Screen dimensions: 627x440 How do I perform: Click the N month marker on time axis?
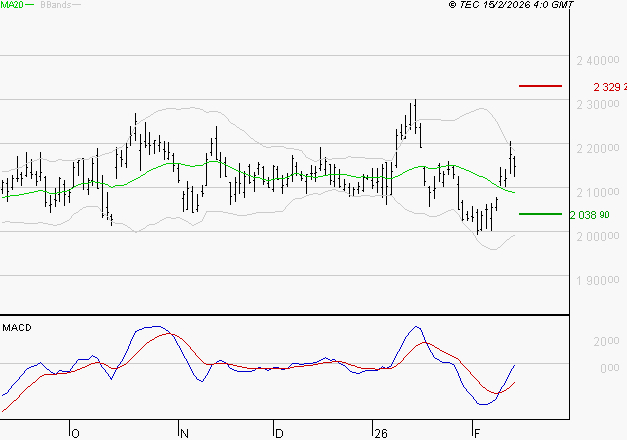[184, 434]
